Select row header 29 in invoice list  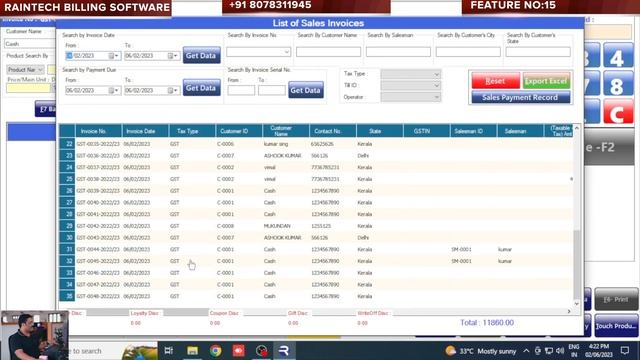(x=67, y=226)
